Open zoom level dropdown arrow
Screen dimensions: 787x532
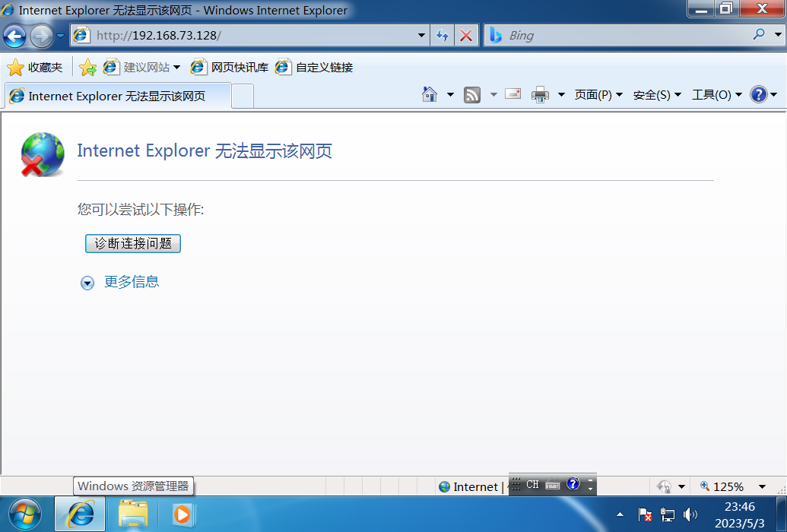762,487
